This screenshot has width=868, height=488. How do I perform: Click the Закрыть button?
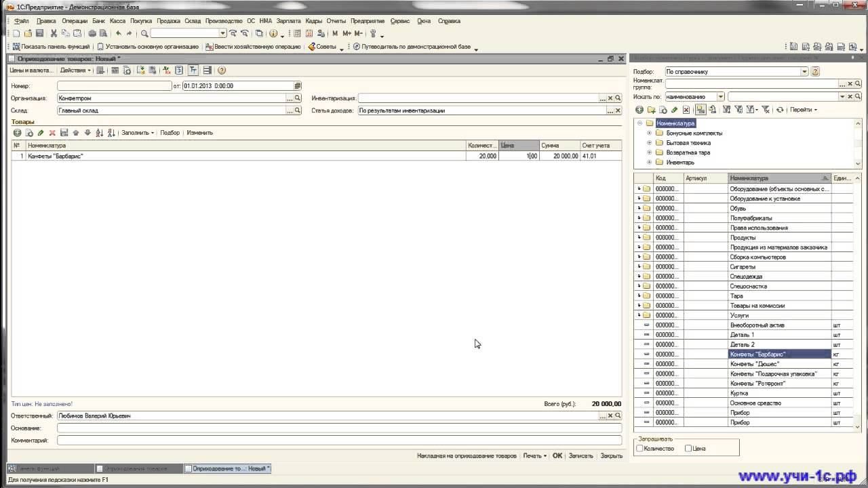pos(612,456)
